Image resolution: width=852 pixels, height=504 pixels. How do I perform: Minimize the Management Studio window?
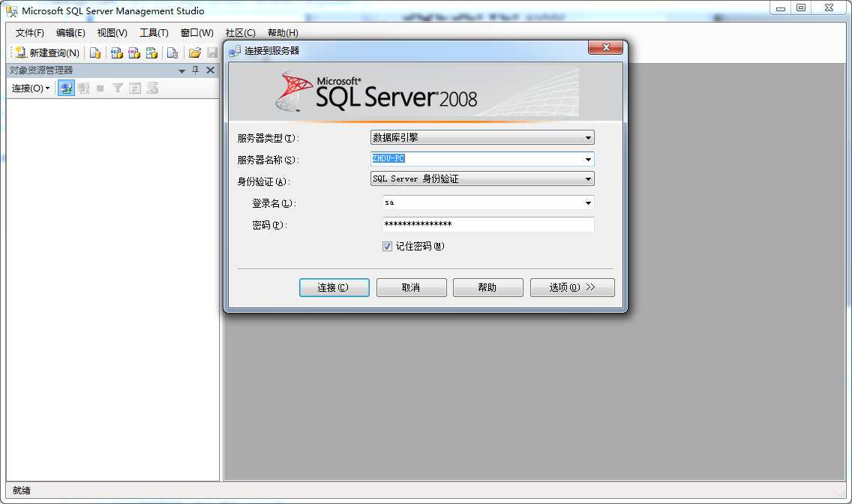780,8
